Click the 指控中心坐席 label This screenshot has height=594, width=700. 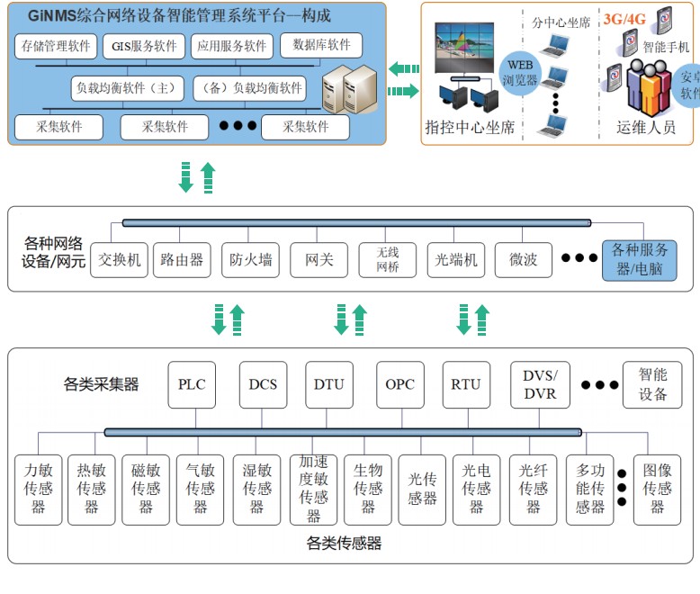(x=470, y=127)
